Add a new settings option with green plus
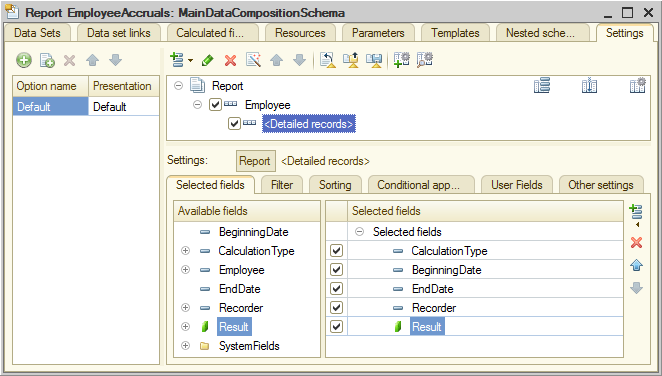662x376 pixels. [x=24, y=60]
